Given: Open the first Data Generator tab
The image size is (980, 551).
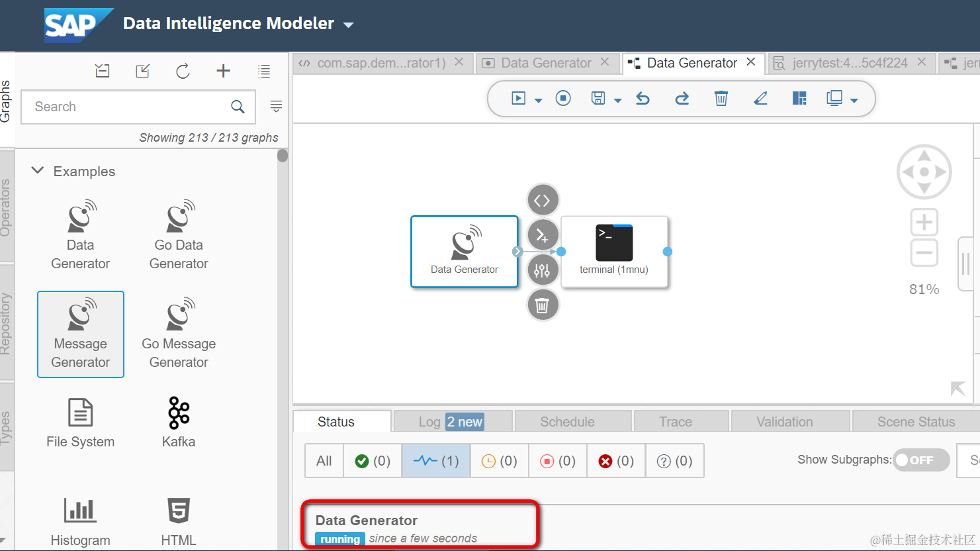Looking at the screenshot, I should coord(546,63).
